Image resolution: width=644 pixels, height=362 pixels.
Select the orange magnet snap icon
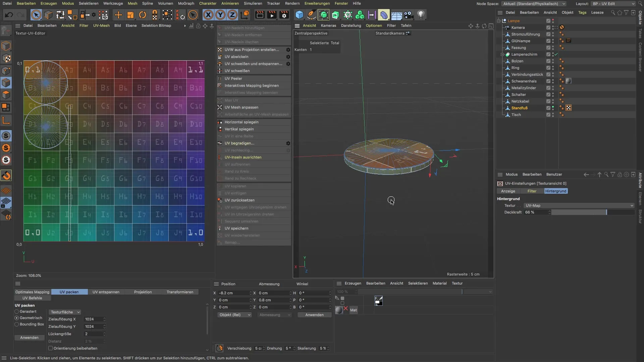6,176
